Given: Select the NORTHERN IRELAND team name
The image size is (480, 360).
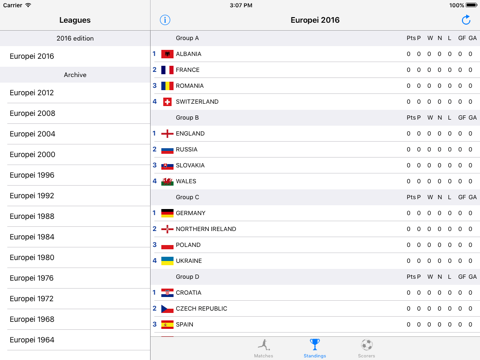Looking at the screenshot, I should (x=206, y=229).
